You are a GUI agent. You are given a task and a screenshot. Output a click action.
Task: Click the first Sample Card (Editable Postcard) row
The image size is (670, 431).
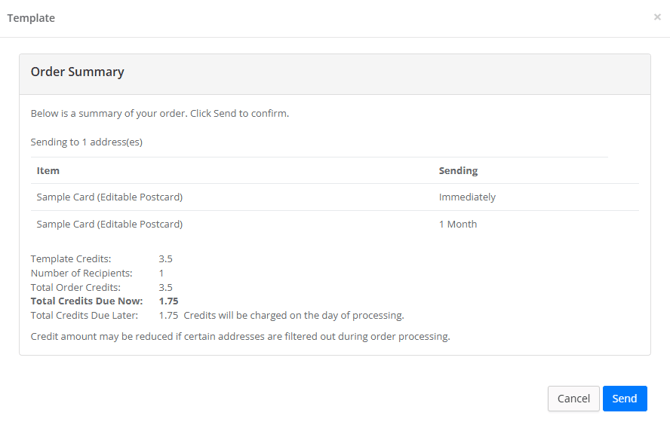point(335,197)
